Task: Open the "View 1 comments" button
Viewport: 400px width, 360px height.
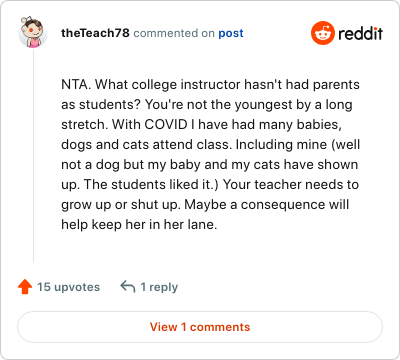Action: (200, 327)
